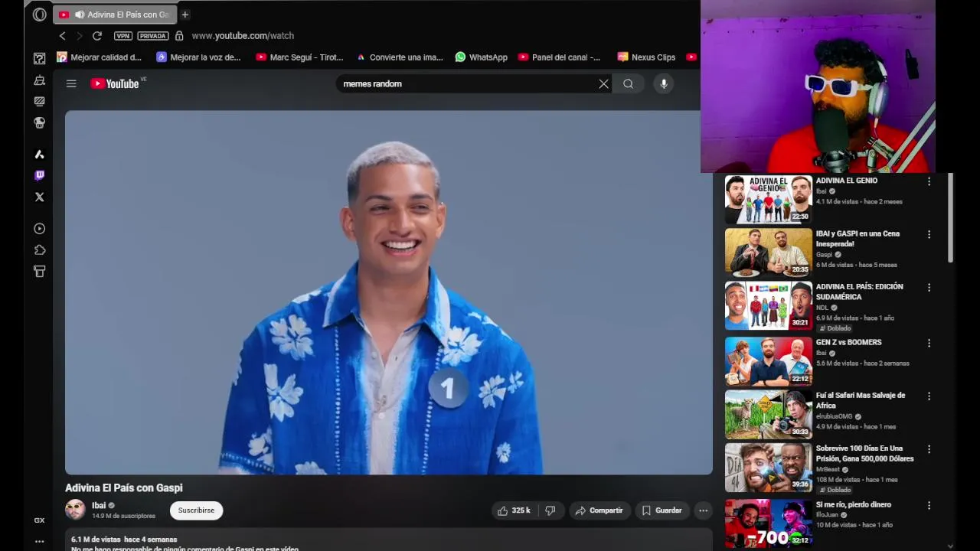Open bookmark 'Mejorar calidad d...'
The width and height of the screenshot is (980, 551).
[x=100, y=57]
